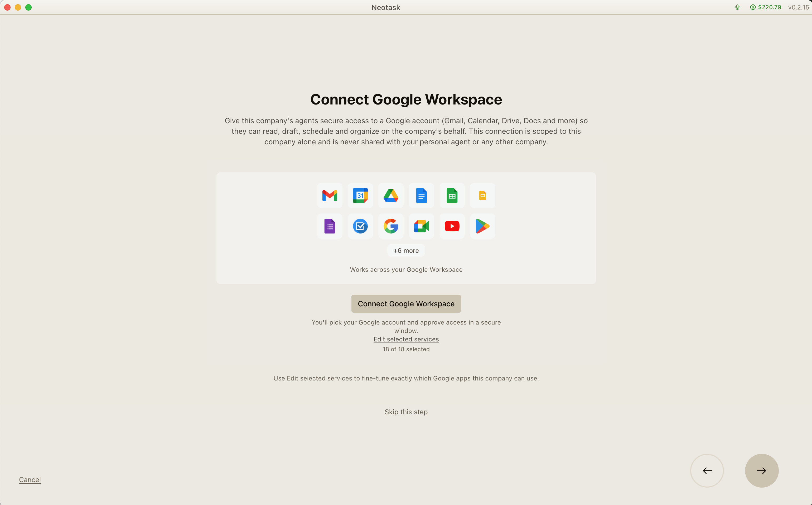Continue with the right arrow button
Viewport: 812px width, 505px height.
(762, 471)
